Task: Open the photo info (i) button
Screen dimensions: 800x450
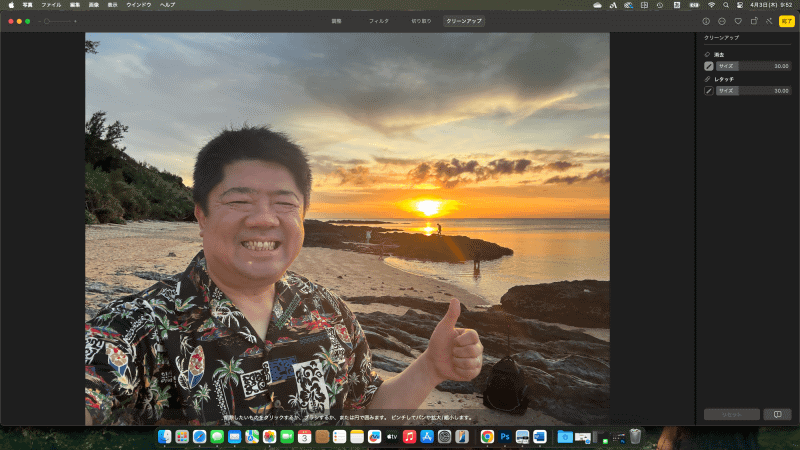Action: click(706, 21)
